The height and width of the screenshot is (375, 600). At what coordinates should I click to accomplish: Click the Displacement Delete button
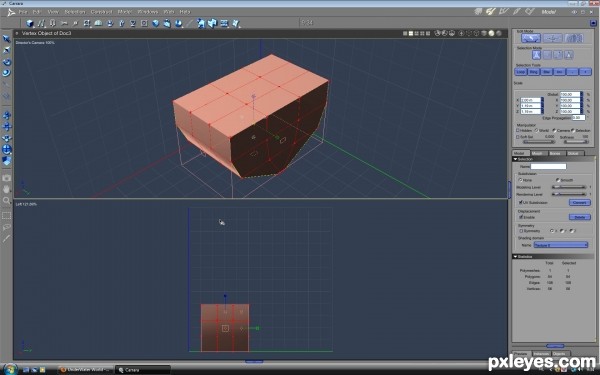point(579,217)
